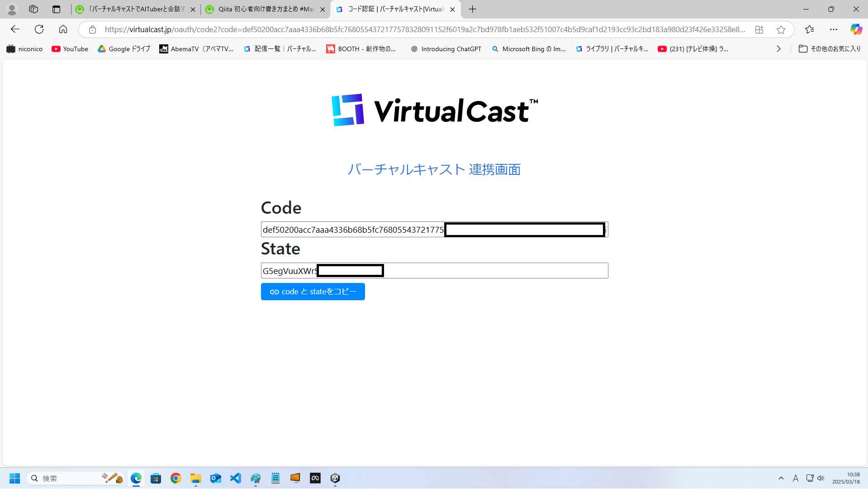Open a new browser tab
Image resolution: width=868 pixels, height=489 pixels.
(473, 9)
